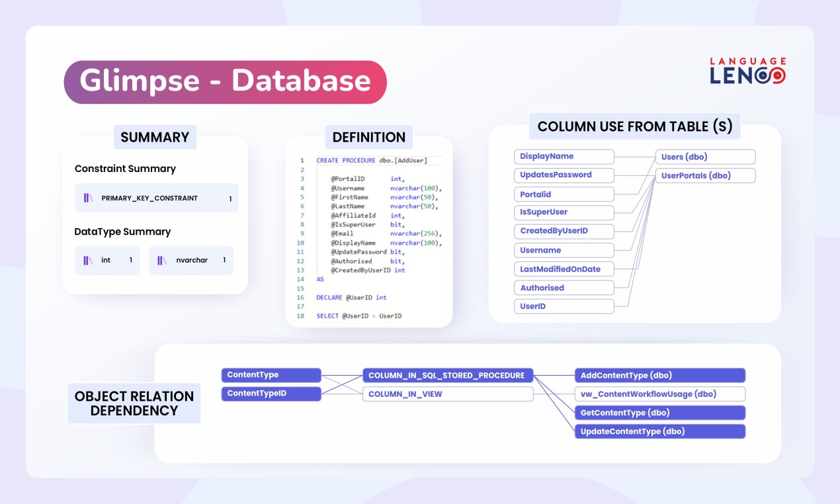The width and height of the screenshot is (840, 504).
Task: Click the CREATE PROCEDURE line in the code
Action: coord(372,161)
